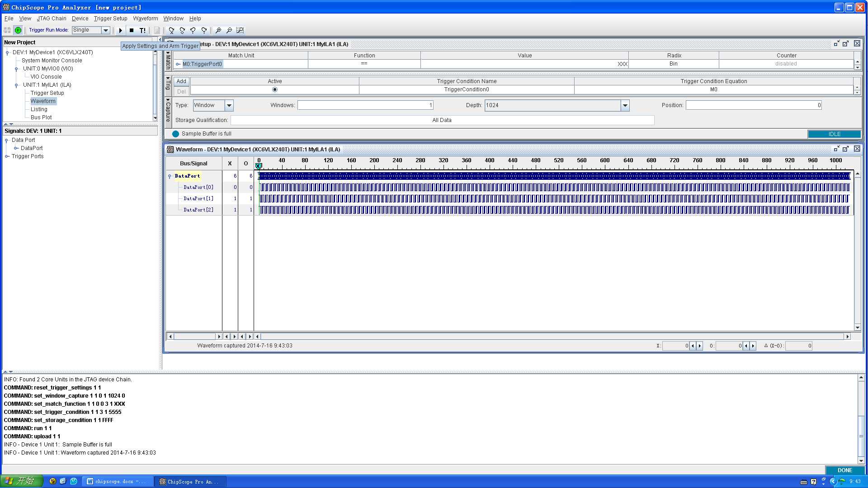Click the grayed export document toolbar icon
Image resolution: width=868 pixels, height=488 pixels.
pyautogui.click(x=157, y=30)
